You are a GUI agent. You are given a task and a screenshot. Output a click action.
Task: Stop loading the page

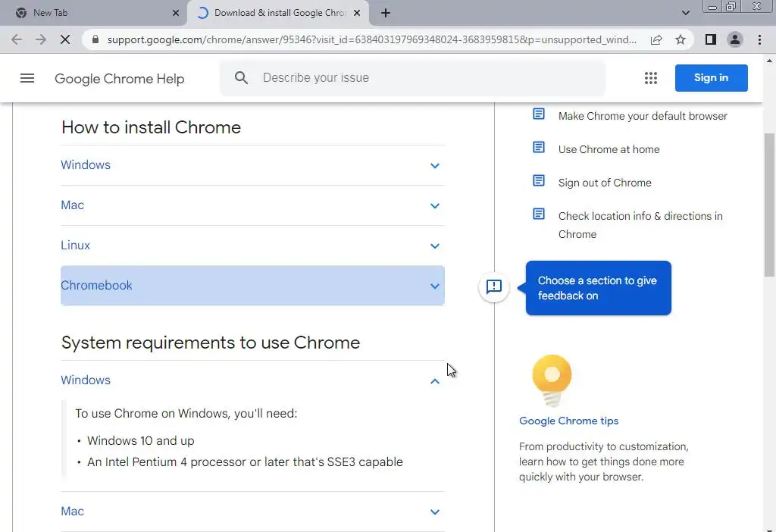pyautogui.click(x=65, y=39)
